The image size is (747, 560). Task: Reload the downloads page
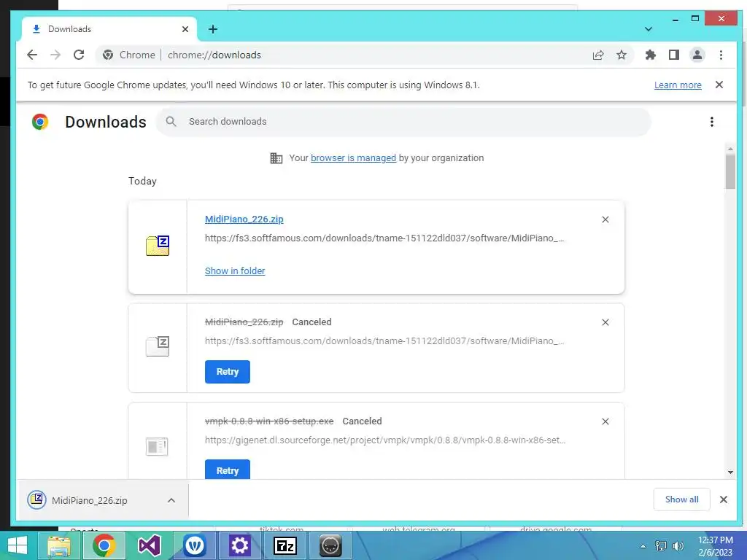(79, 55)
